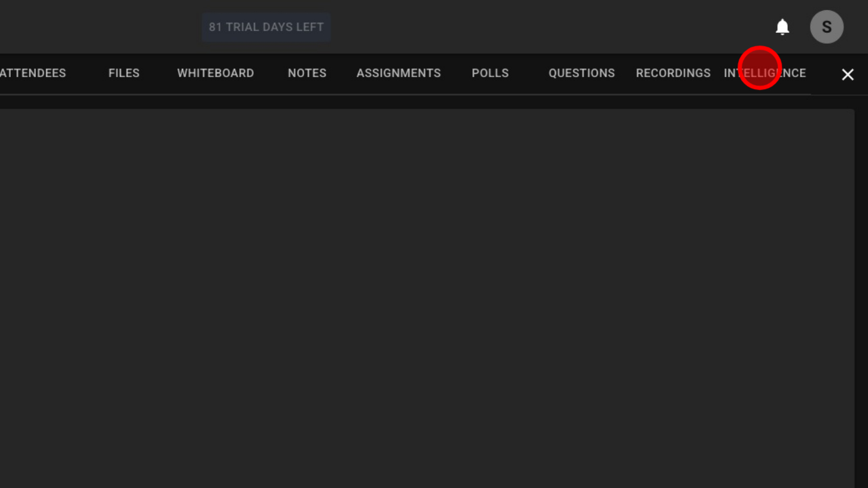This screenshot has width=868, height=488.
Task: Open the Files tab
Action: point(124,73)
